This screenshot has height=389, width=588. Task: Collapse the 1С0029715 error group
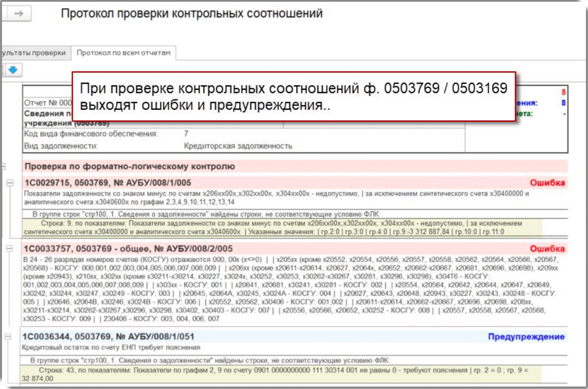coord(10,183)
